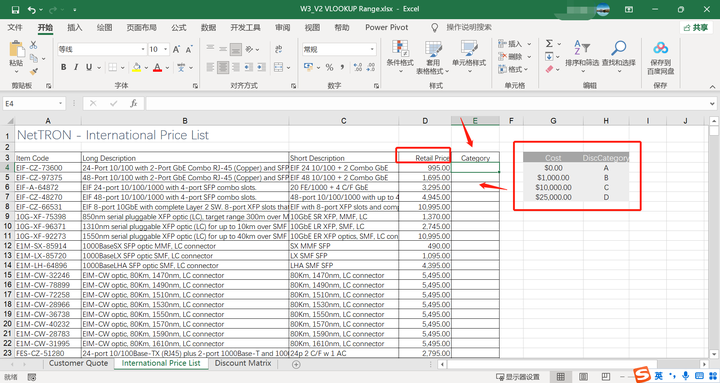Click into the formula bar input
Image resolution: width=720 pixels, height=383 pixels.
click(x=427, y=104)
